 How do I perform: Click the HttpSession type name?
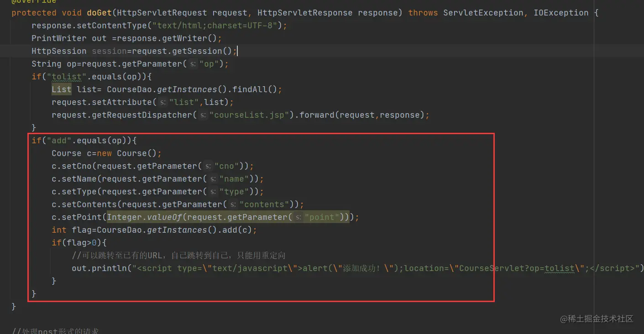pos(59,51)
